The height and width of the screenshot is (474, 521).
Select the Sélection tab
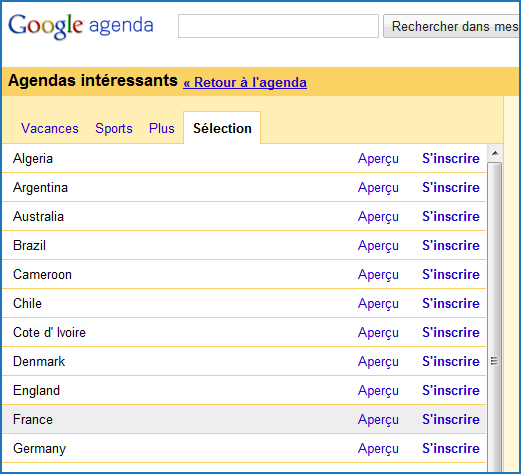tap(222, 128)
